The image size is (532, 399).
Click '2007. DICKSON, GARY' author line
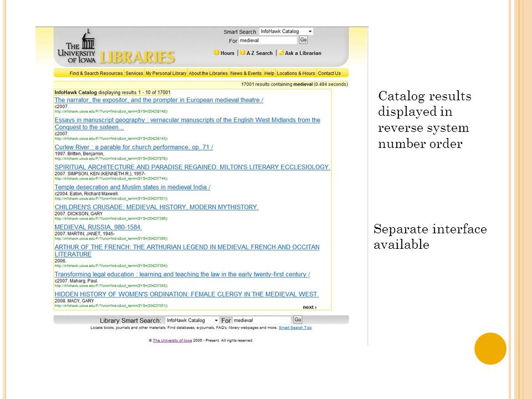click(x=78, y=214)
